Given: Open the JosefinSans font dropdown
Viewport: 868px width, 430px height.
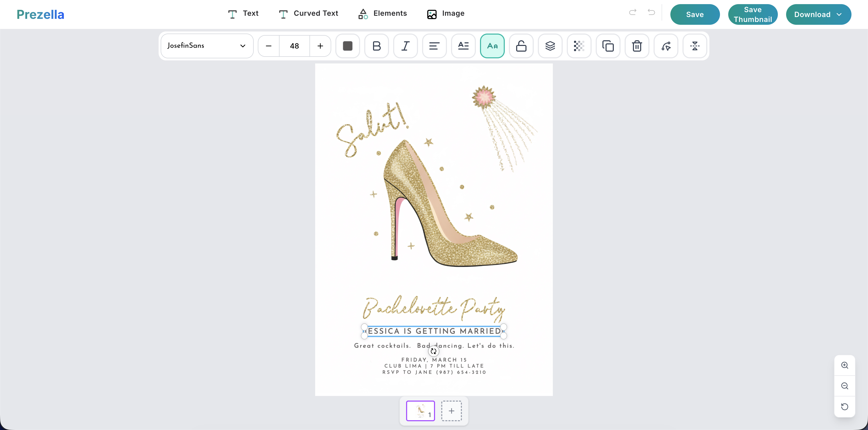Looking at the screenshot, I should (207, 46).
